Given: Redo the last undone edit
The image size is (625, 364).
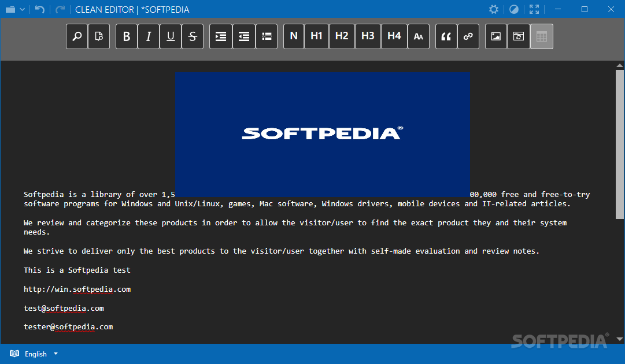Looking at the screenshot, I should [60, 9].
